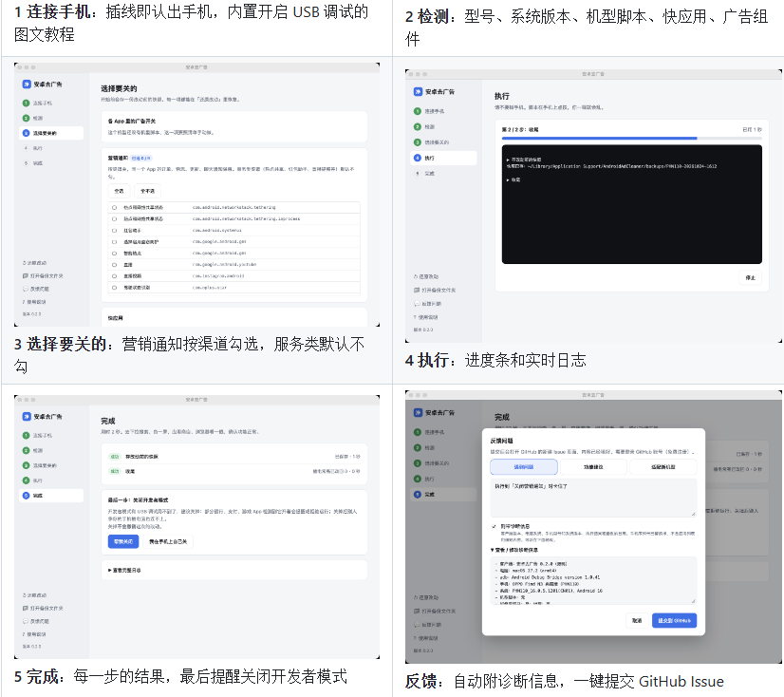Image resolution: width=784 pixels, height=697 pixels.
Task: Expand 查看完整日志 in the 完成 screenshot
Action: 124,570
